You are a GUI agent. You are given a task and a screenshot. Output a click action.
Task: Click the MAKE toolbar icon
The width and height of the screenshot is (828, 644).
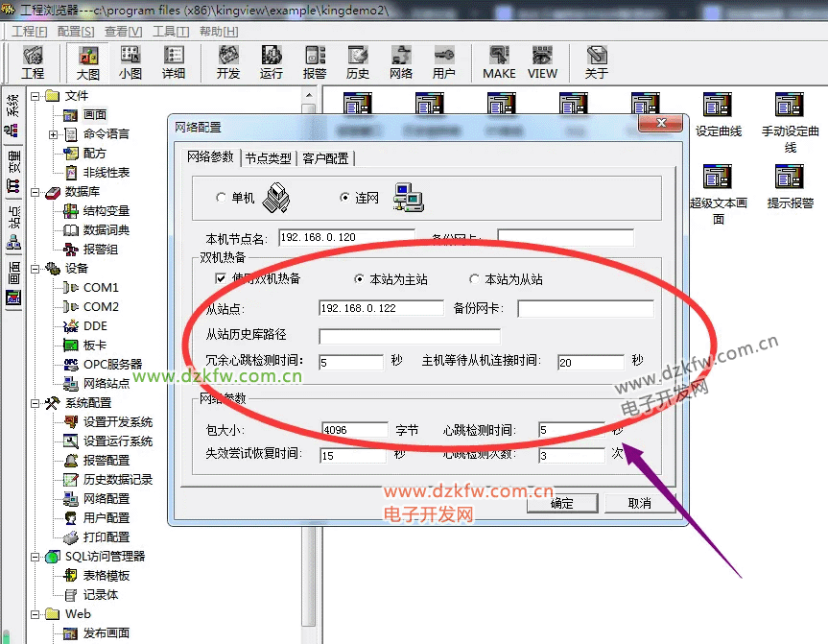point(499,62)
